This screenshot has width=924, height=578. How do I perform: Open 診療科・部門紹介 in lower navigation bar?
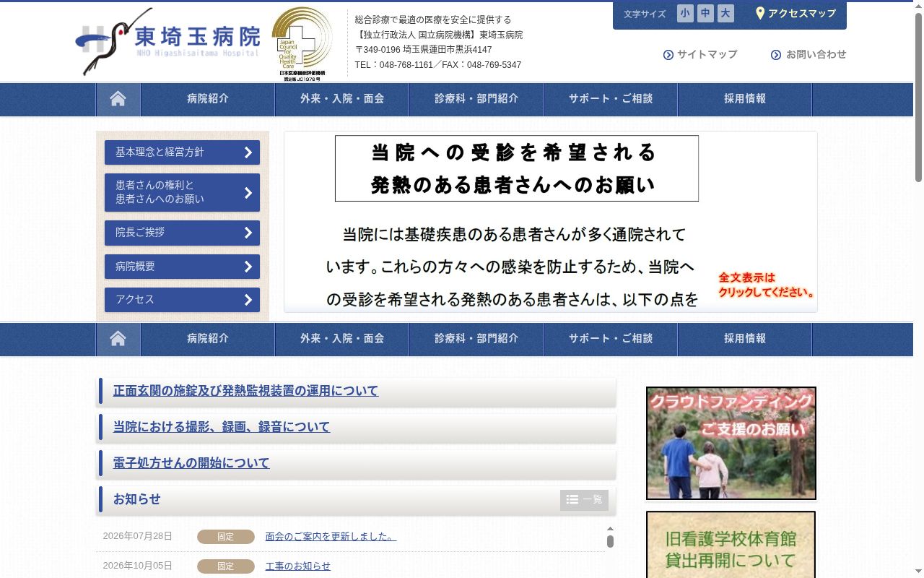pos(476,339)
